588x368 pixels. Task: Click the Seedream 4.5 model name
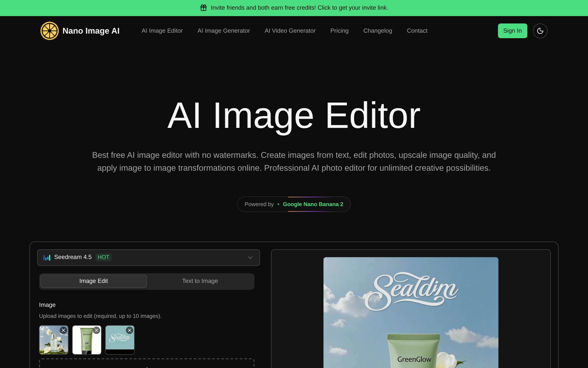[73, 257]
